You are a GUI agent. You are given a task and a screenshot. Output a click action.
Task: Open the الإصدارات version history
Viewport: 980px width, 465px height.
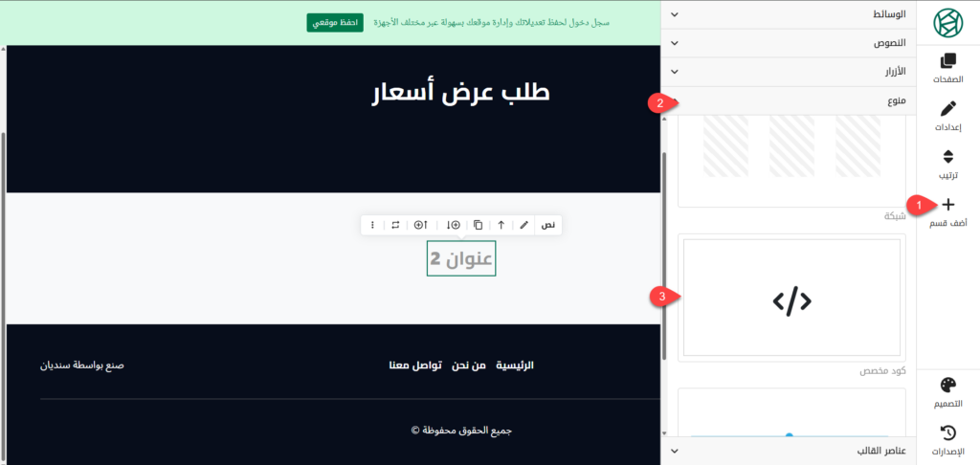[947, 439]
